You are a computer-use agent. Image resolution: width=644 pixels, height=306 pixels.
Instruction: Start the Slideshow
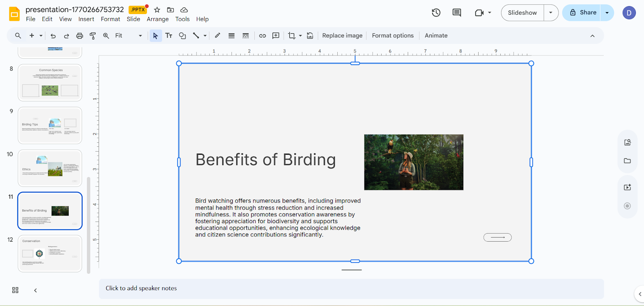[522, 13]
